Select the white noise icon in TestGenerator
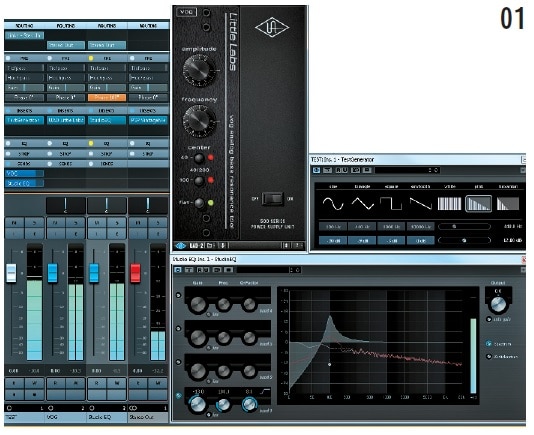Screen dimensions: 534x435 click(x=449, y=203)
